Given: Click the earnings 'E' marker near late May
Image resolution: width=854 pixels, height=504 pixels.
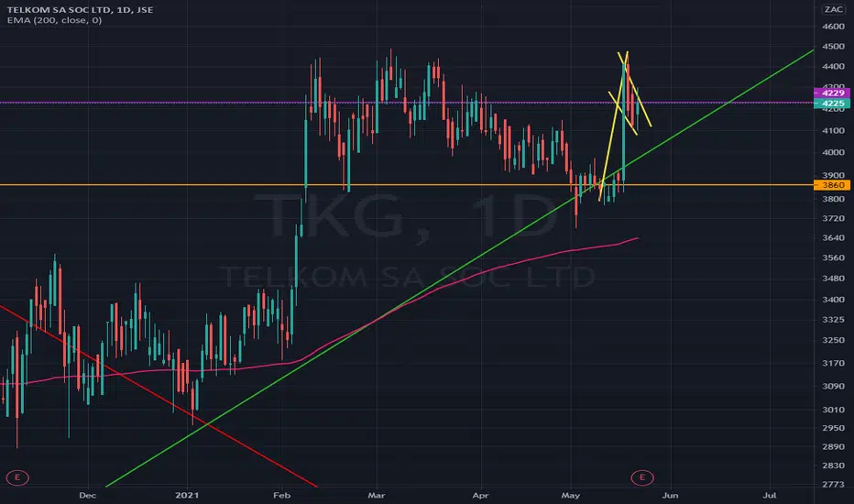Looking at the screenshot, I should pos(642,477).
